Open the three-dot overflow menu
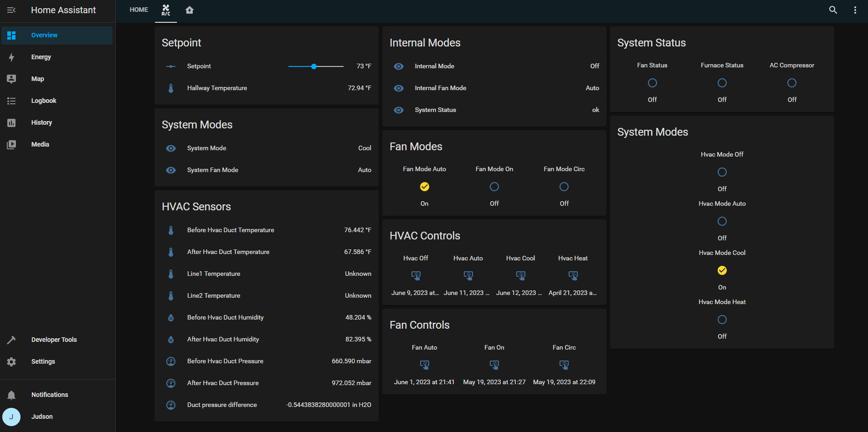The width and height of the screenshot is (868, 432). [x=855, y=10]
